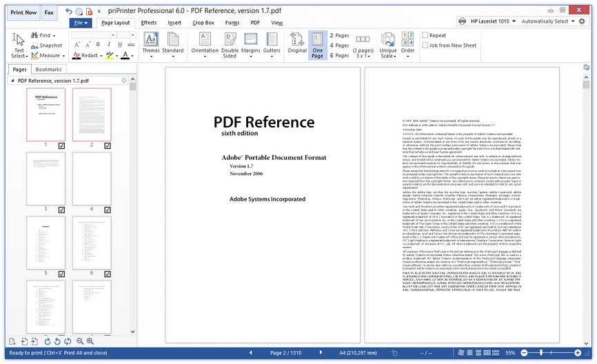Click the Redact button
This screenshot has width=597, height=364.
(85, 56)
